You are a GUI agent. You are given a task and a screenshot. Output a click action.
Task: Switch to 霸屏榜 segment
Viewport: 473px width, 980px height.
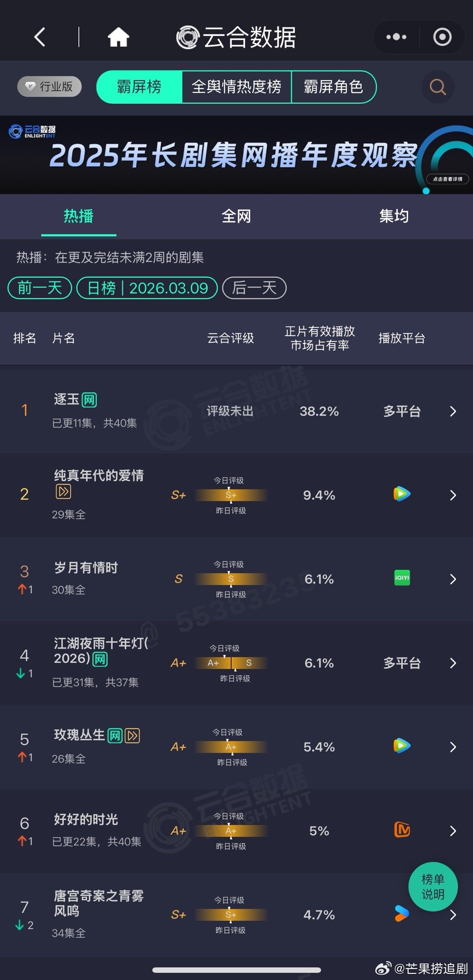(139, 87)
